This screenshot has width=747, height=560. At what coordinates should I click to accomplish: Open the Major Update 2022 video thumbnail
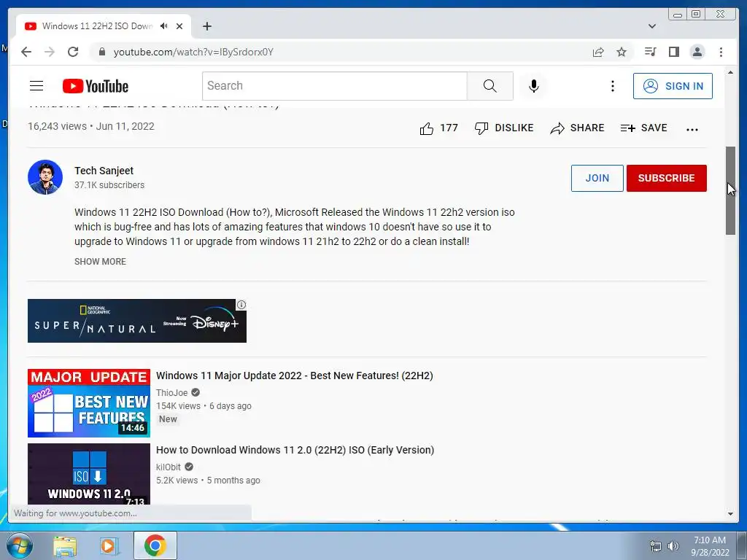point(88,402)
